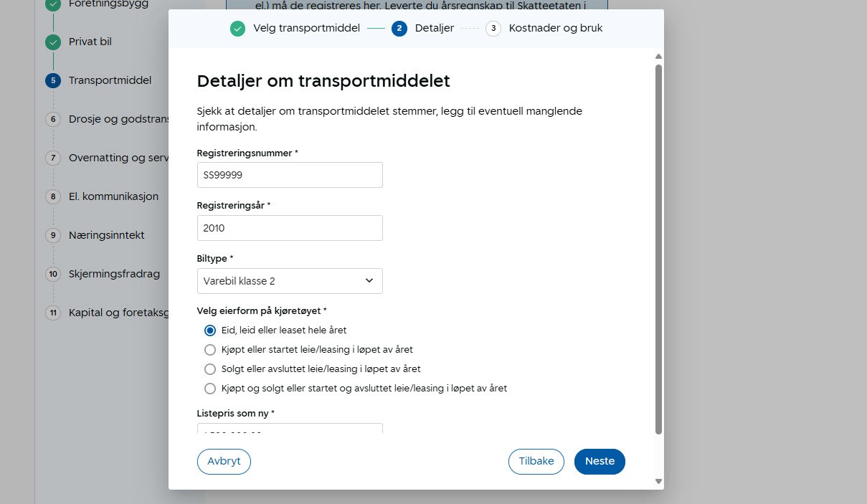Screen dimensions: 867x504
Task: Click step 6 circle in sidebar
Action: tap(53, 120)
